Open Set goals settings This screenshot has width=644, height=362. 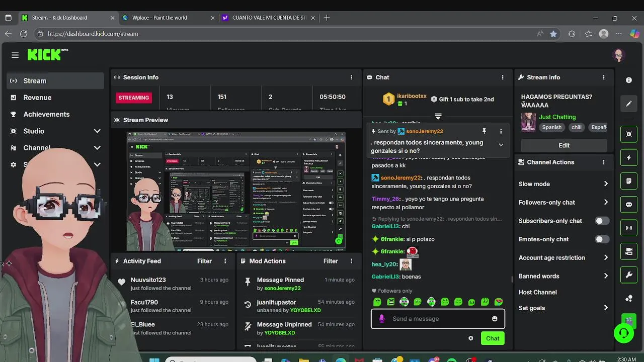click(x=563, y=308)
